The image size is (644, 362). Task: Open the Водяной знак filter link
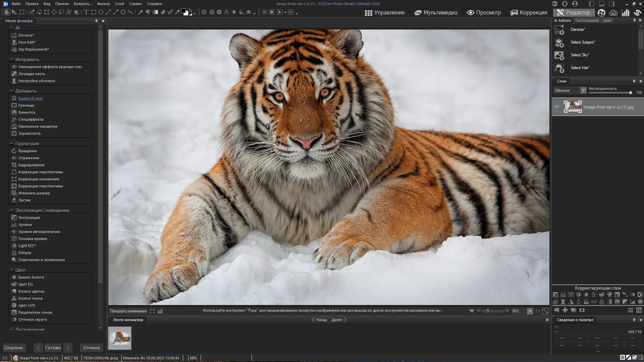(31, 98)
